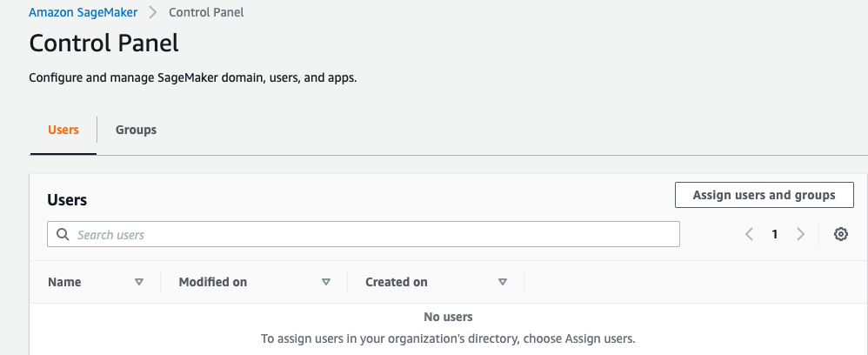Click the Created on column header label

point(397,282)
